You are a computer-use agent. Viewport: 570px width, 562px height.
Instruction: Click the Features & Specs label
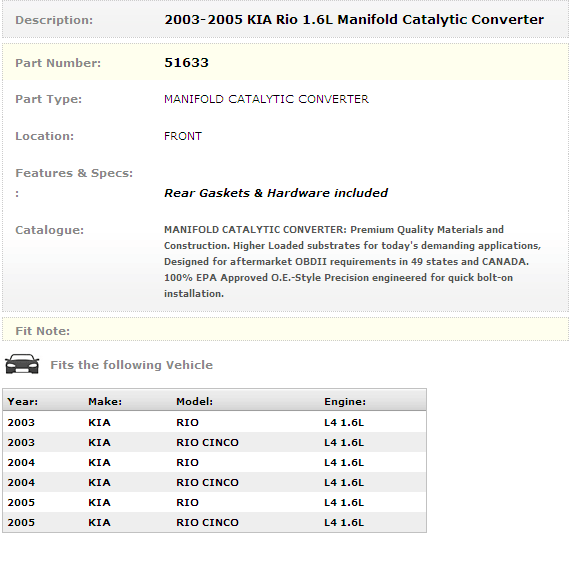click(x=74, y=173)
